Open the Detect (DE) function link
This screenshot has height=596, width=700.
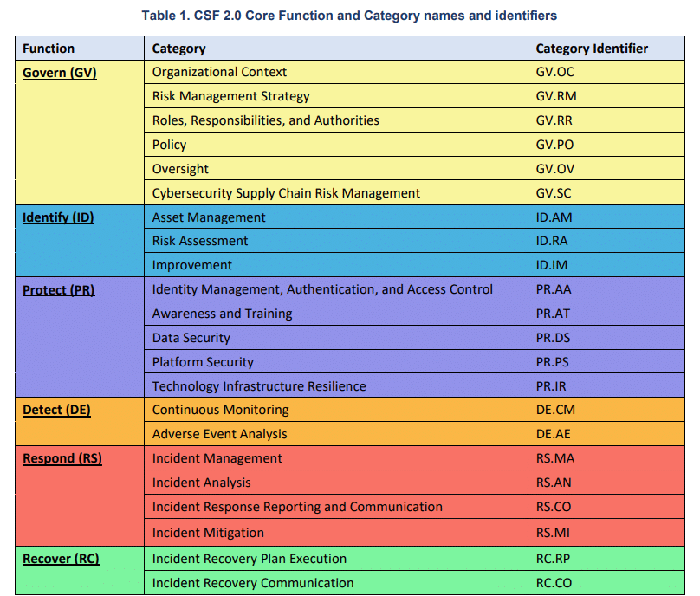coord(56,410)
